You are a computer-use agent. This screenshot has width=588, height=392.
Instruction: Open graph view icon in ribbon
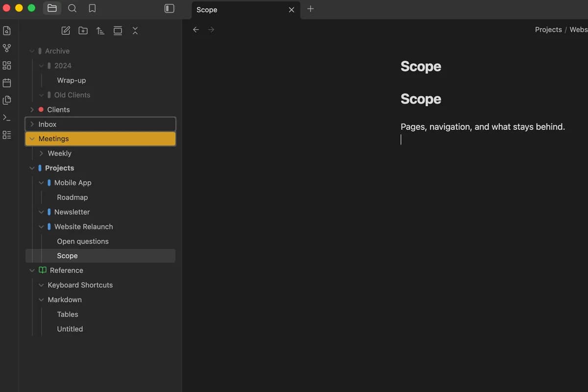(x=7, y=48)
